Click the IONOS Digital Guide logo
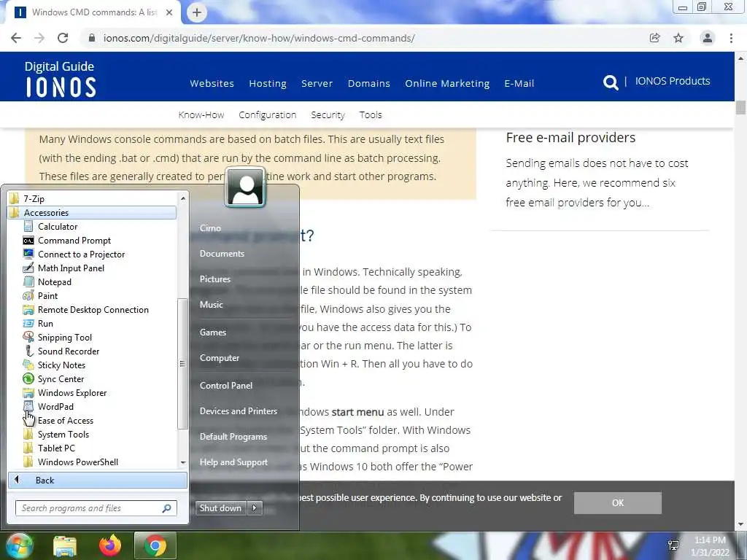This screenshot has height=560, width=747. coord(60,79)
